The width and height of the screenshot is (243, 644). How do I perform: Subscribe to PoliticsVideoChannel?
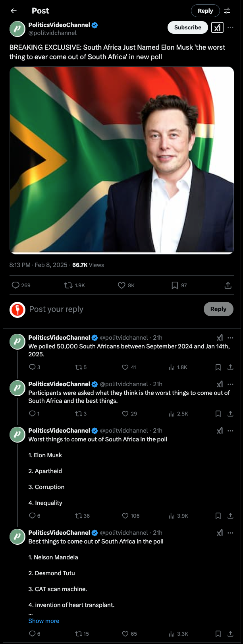[x=187, y=27]
